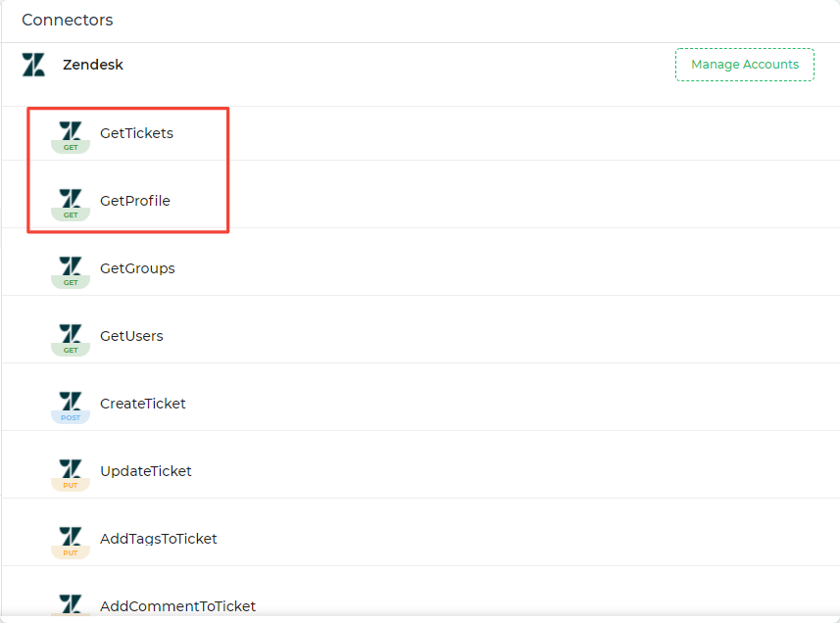The width and height of the screenshot is (840, 623).
Task: Select the UpdateTicket action
Action: pos(146,471)
